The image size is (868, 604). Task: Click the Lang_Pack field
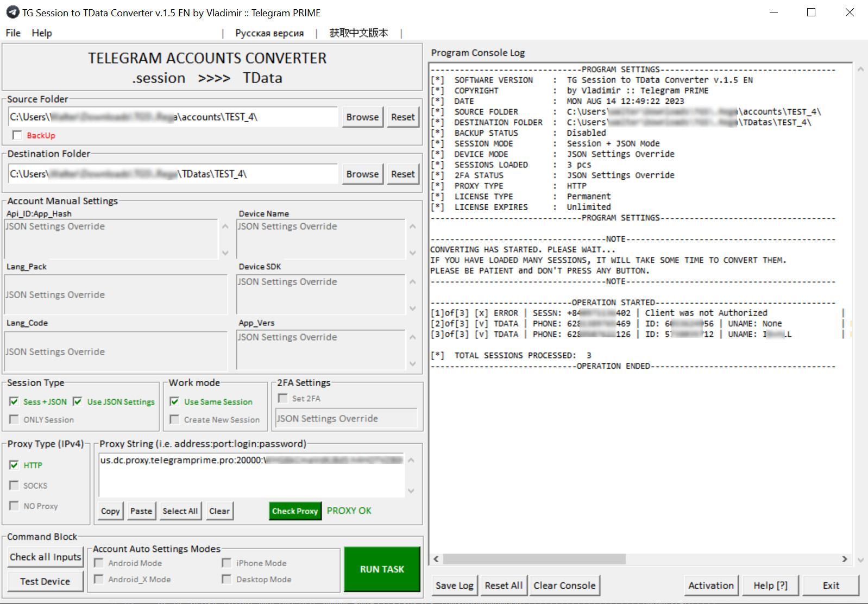click(116, 294)
